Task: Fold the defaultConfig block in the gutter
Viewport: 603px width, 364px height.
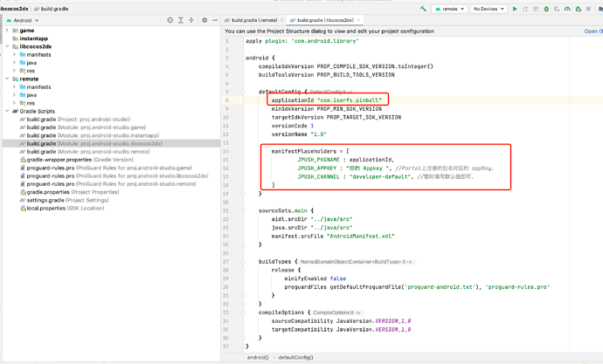Action: [x=243, y=92]
